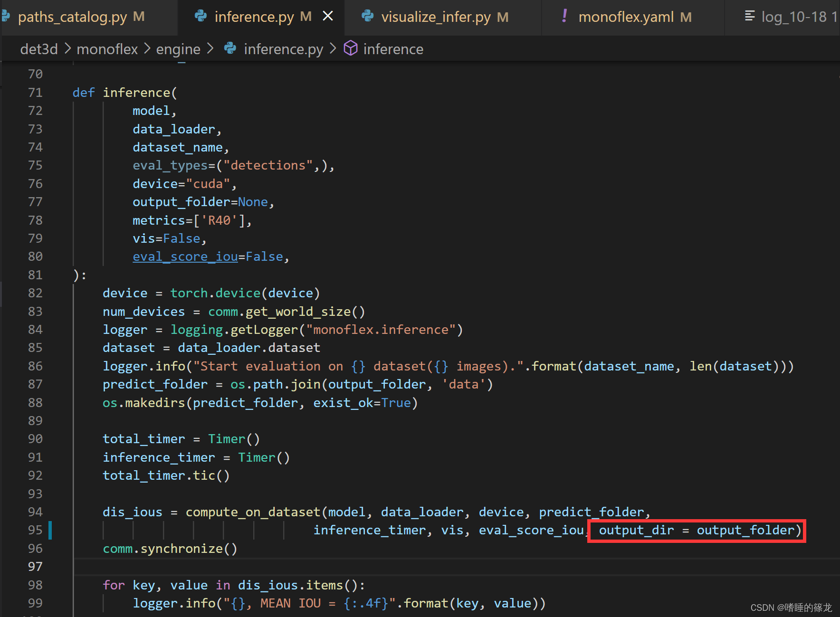Open the monoflex.yaml tab
Screen dimensions: 840x617
pyautogui.click(x=634, y=17)
